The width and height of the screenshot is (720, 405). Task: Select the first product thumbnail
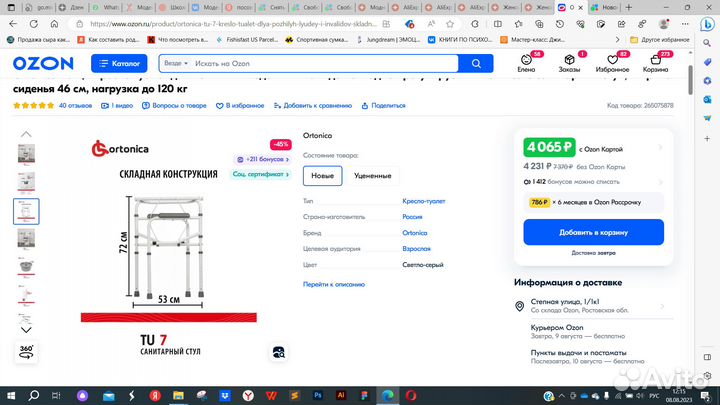(x=26, y=154)
